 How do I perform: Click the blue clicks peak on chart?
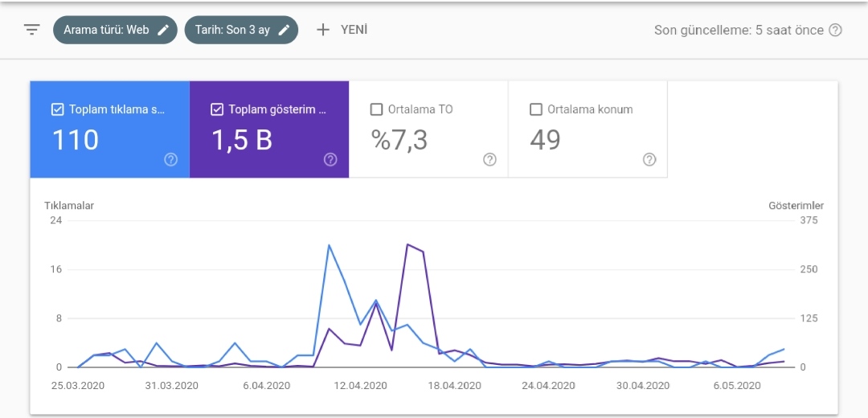coord(329,245)
